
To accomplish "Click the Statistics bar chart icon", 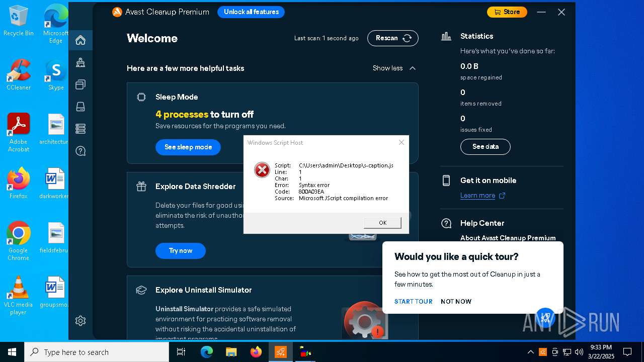I will [446, 36].
